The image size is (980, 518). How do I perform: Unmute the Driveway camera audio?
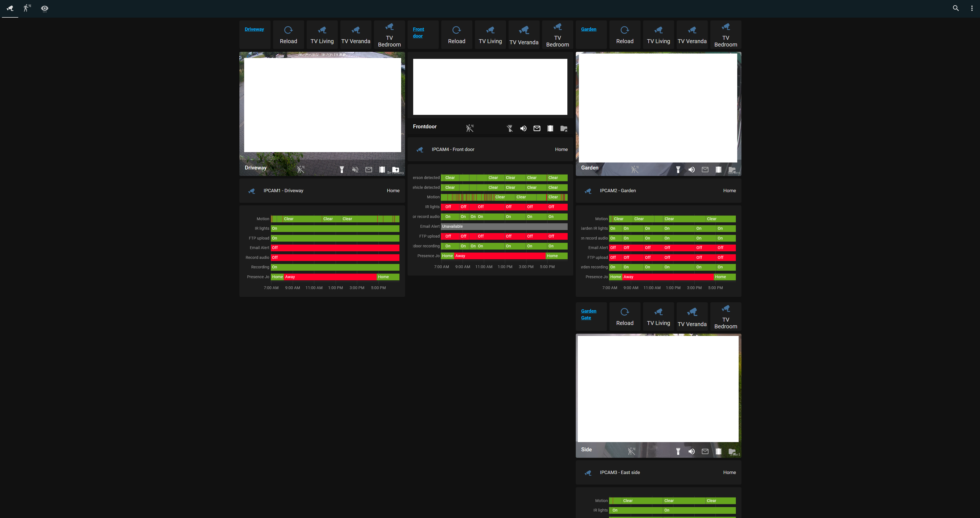click(355, 169)
